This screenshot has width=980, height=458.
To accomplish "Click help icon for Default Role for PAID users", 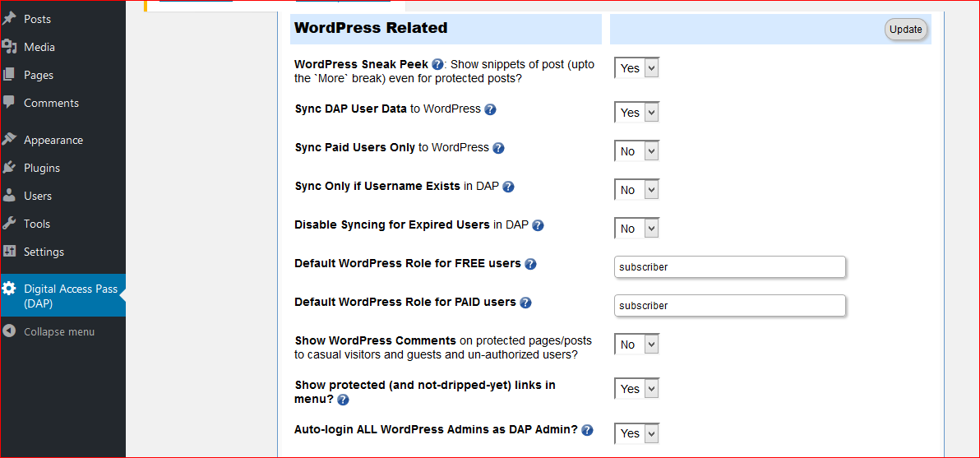I will tap(525, 303).
